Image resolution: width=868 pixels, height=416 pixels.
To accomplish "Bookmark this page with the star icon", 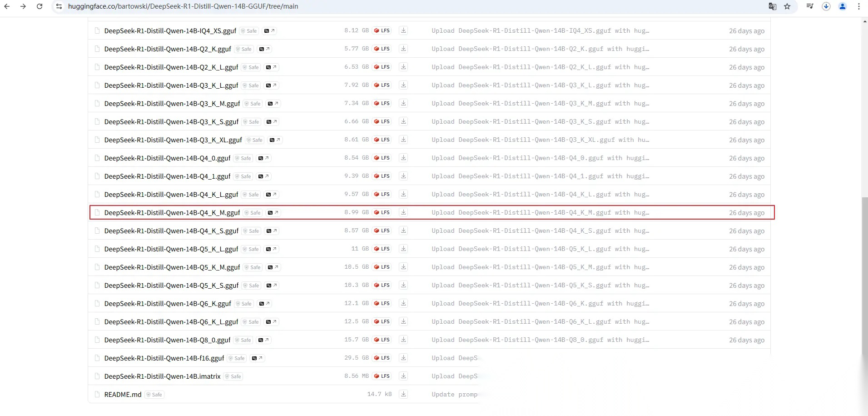I will click(x=787, y=6).
